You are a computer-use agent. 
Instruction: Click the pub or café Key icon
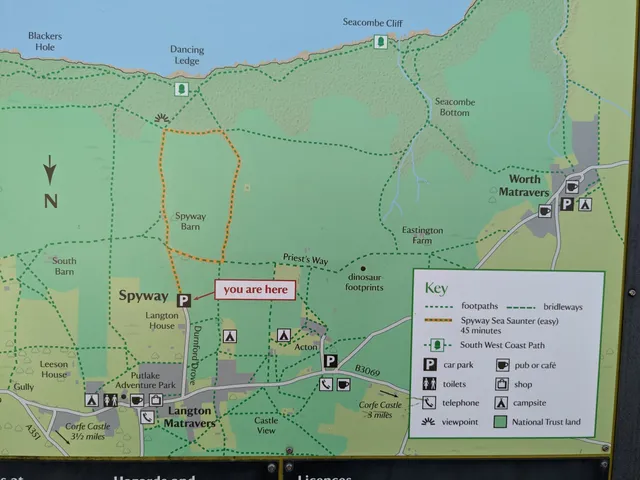pyautogui.click(x=502, y=365)
